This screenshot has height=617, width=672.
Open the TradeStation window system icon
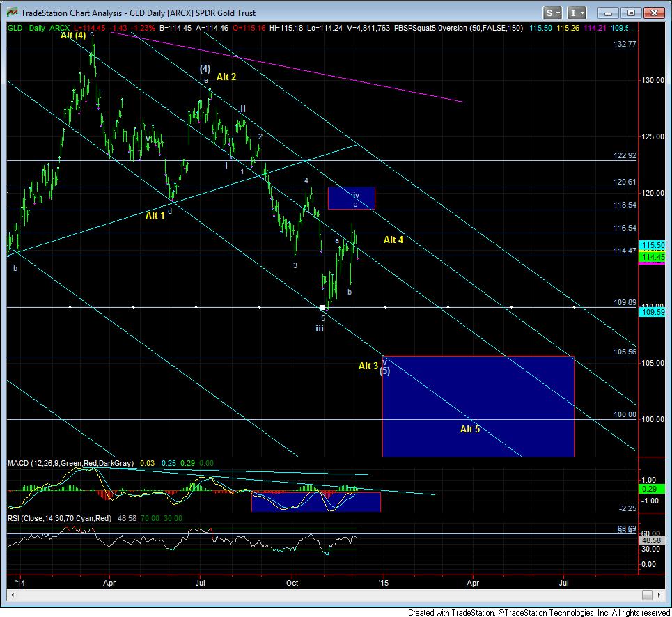pos(12,13)
